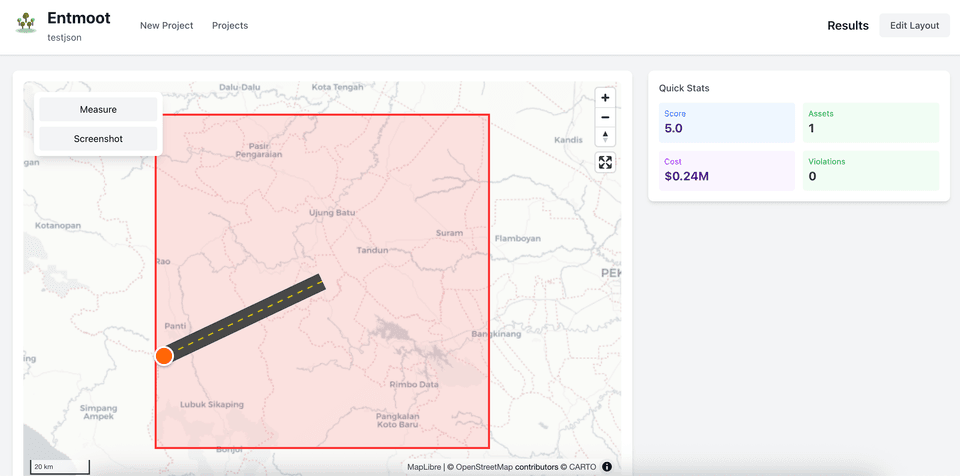Reset map bearing with compass button
The height and width of the screenshot is (476, 960).
[605, 136]
